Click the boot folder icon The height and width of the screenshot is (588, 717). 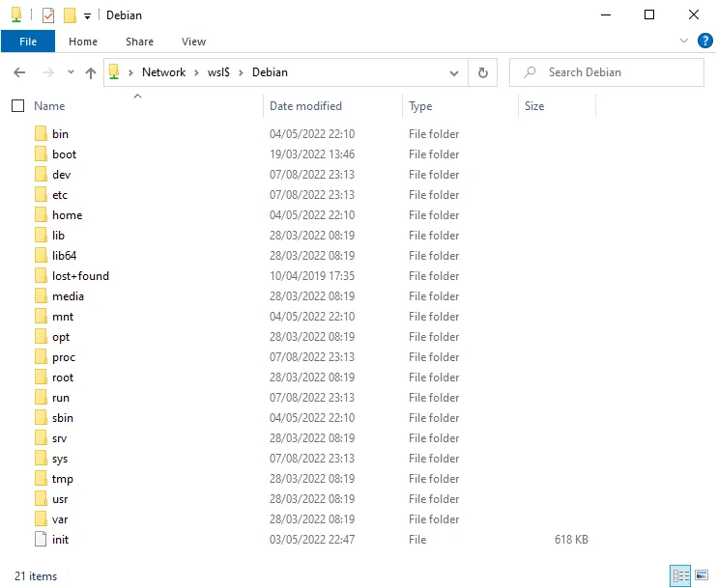pyautogui.click(x=41, y=154)
